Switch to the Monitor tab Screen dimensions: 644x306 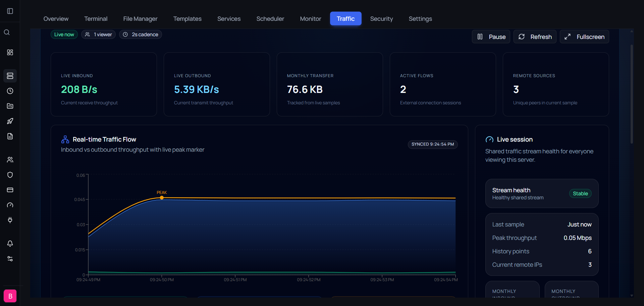pyautogui.click(x=310, y=19)
